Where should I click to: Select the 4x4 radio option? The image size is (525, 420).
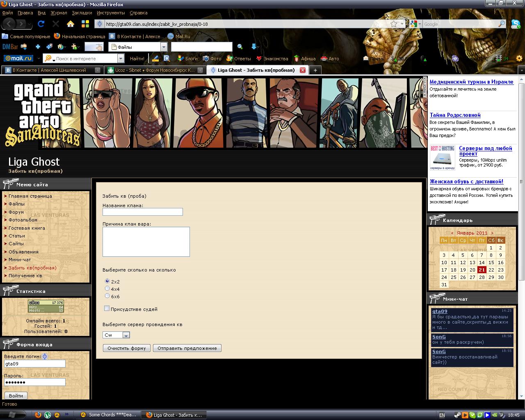[107, 288]
